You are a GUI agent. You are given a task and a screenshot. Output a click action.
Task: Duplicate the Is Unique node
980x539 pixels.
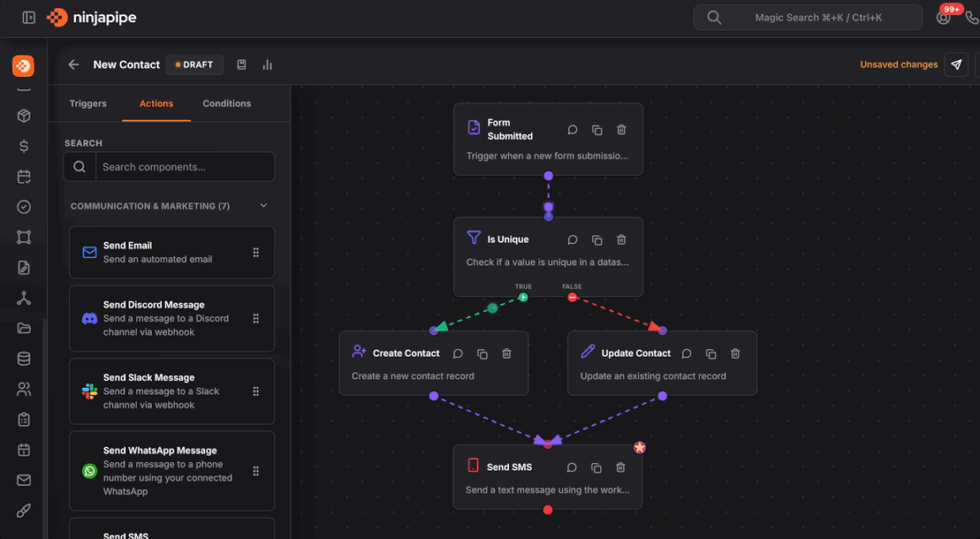tap(597, 240)
